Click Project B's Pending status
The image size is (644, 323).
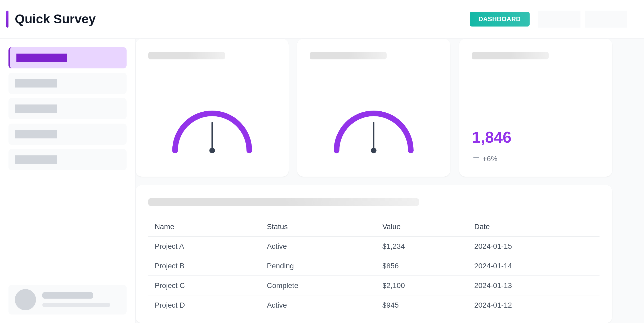click(x=280, y=266)
